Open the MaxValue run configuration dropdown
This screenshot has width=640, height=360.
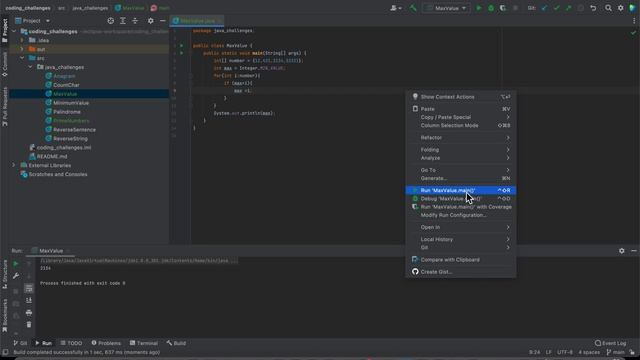447,8
